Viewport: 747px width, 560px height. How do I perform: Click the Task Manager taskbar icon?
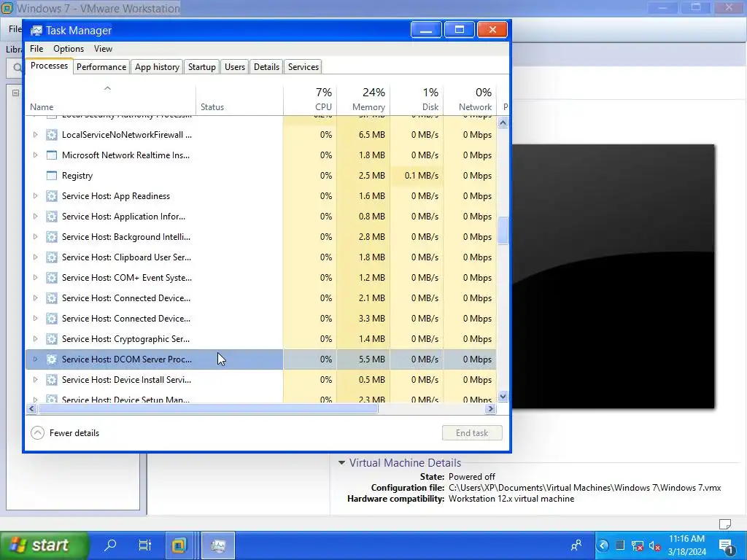point(218,545)
